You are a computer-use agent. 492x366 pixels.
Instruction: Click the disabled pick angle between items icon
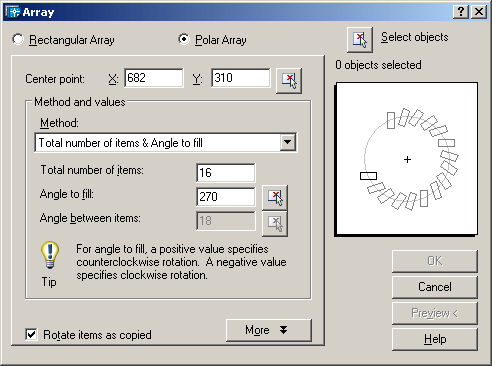[275, 223]
